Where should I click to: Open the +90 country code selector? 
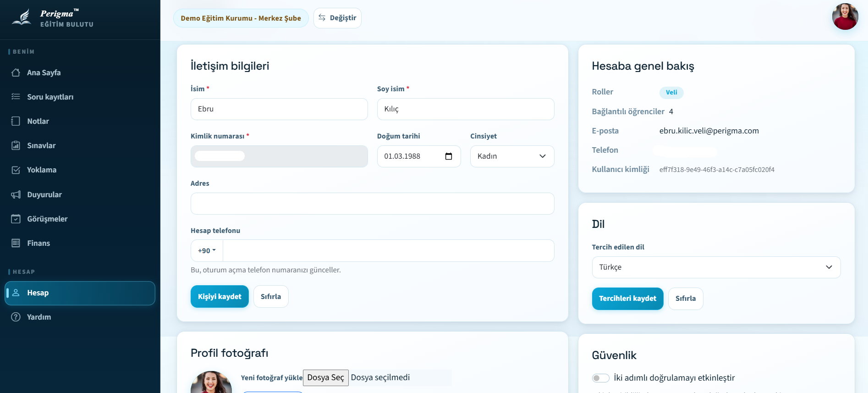207,250
